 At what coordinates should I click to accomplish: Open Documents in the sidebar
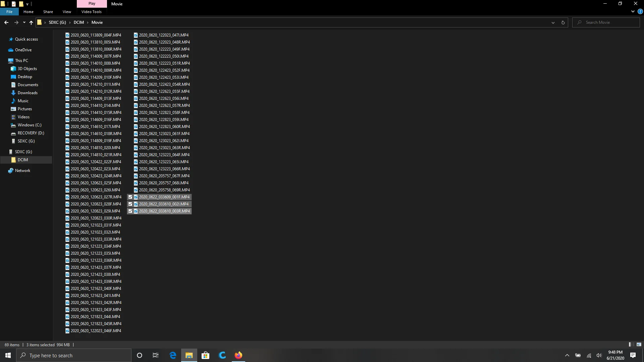click(x=28, y=85)
